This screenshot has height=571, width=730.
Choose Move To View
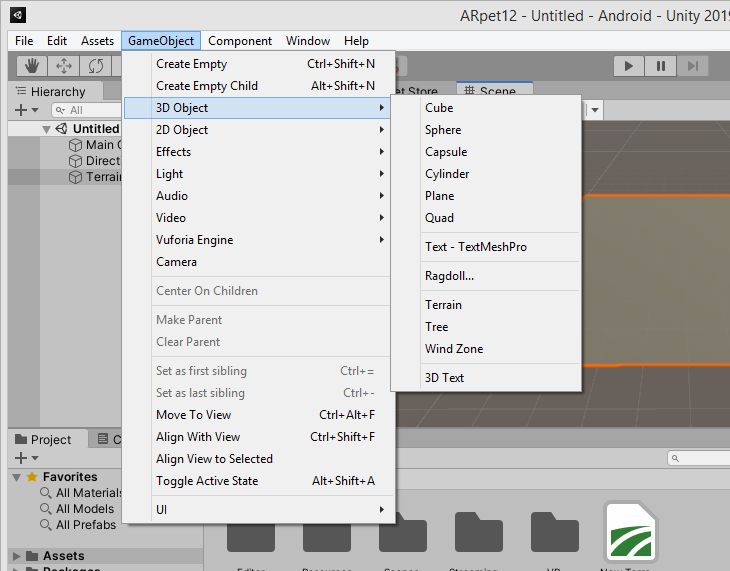tap(258, 415)
